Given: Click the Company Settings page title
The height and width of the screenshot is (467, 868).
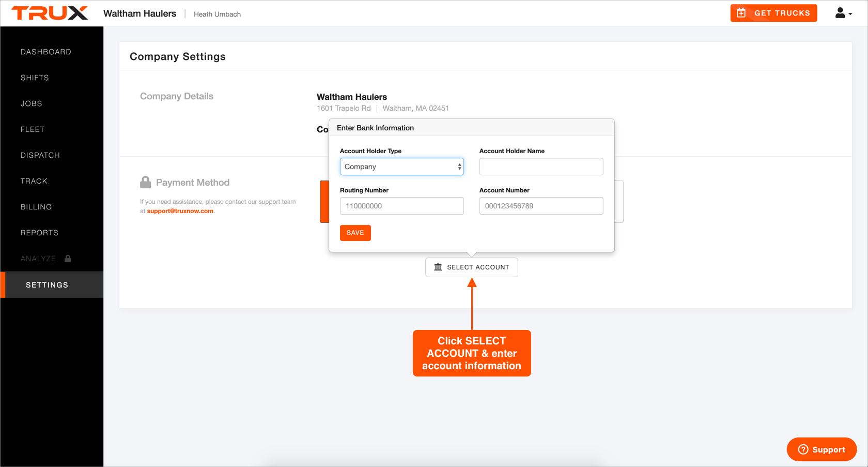Looking at the screenshot, I should (x=178, y=56).
